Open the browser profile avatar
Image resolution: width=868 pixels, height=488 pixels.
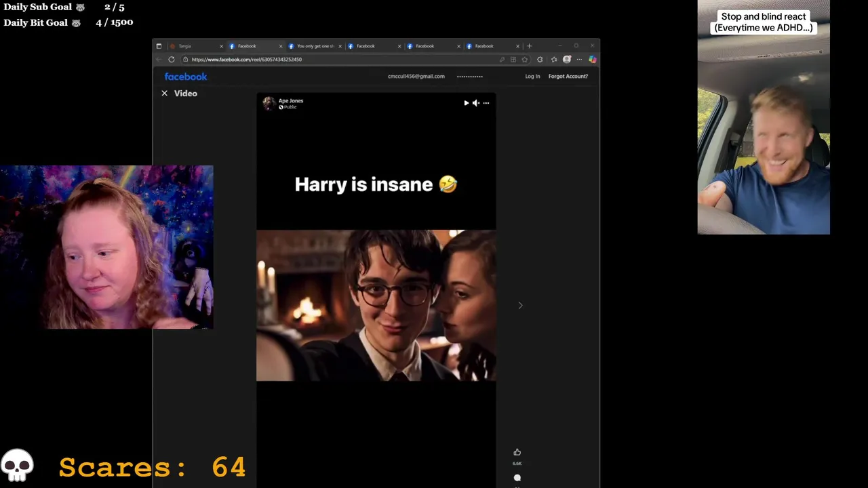pyautogui.click(x=567, y=60)
